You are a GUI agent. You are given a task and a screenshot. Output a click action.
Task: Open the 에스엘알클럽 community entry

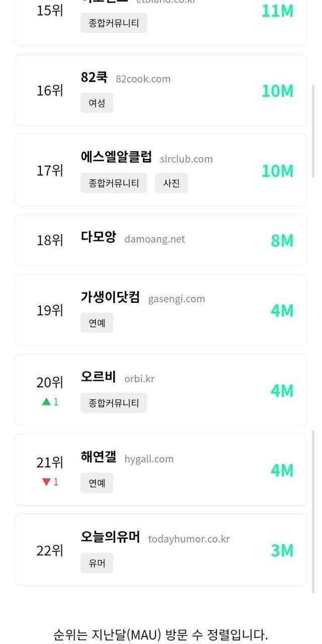[x=116, y=157]
